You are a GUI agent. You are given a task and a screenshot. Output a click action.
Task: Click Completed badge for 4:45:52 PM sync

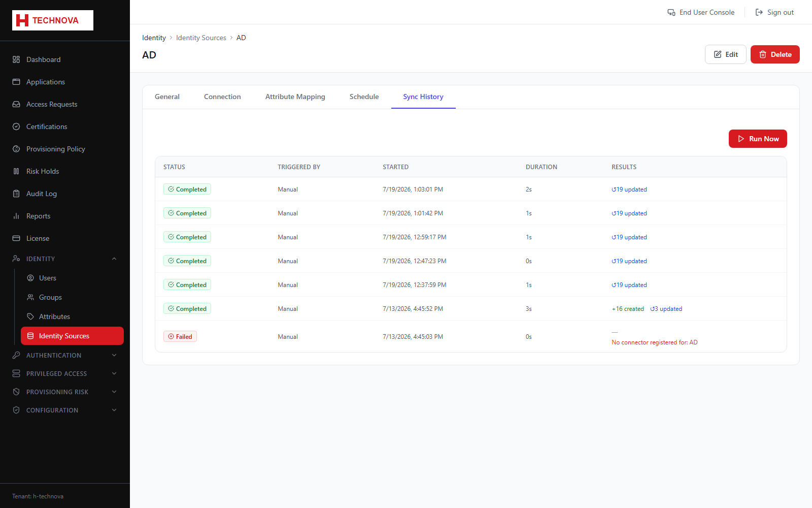[x=187, y=309]
